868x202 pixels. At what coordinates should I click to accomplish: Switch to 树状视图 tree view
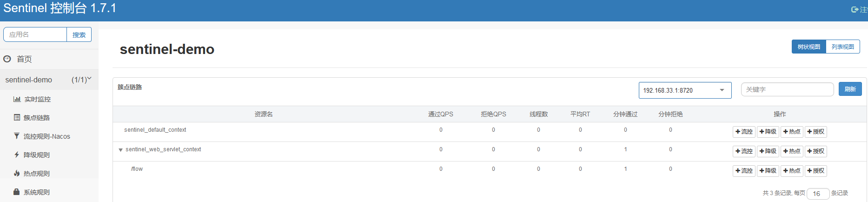(x=808, y=47)
